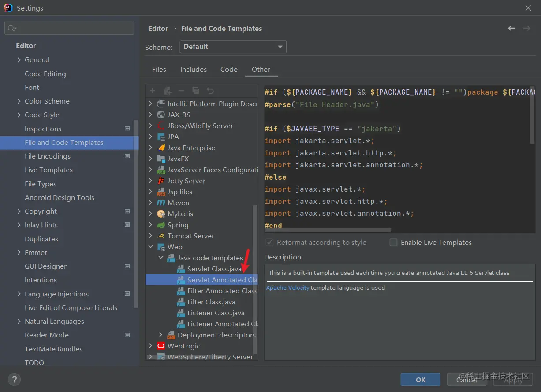The image size is (541, 392).
Task: Click the Deployment descriptors folder icon
Action: tap(171, 335)
